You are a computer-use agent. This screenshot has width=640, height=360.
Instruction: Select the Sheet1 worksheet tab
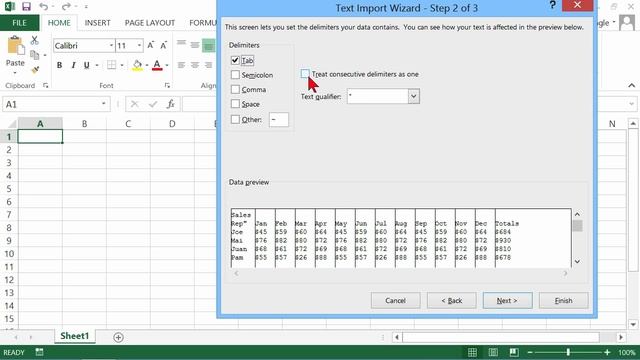(x=75, y=336)
